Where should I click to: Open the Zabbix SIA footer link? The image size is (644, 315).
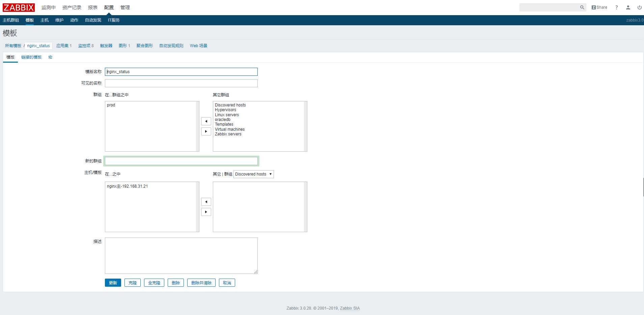tap(350, 308)
